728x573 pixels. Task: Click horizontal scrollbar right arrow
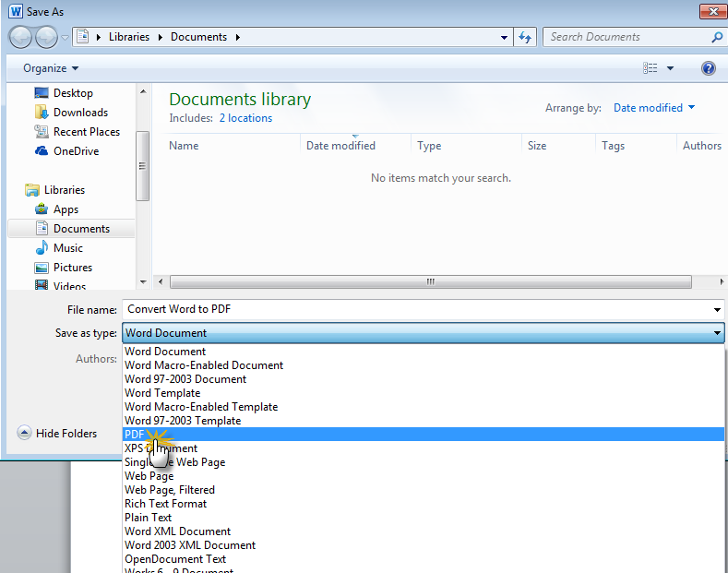(722, 281)
